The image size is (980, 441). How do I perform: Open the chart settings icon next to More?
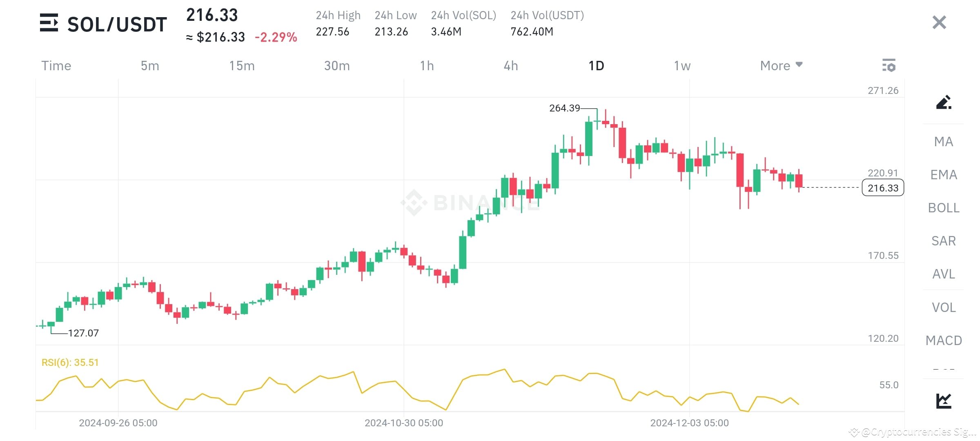[889, 65]
